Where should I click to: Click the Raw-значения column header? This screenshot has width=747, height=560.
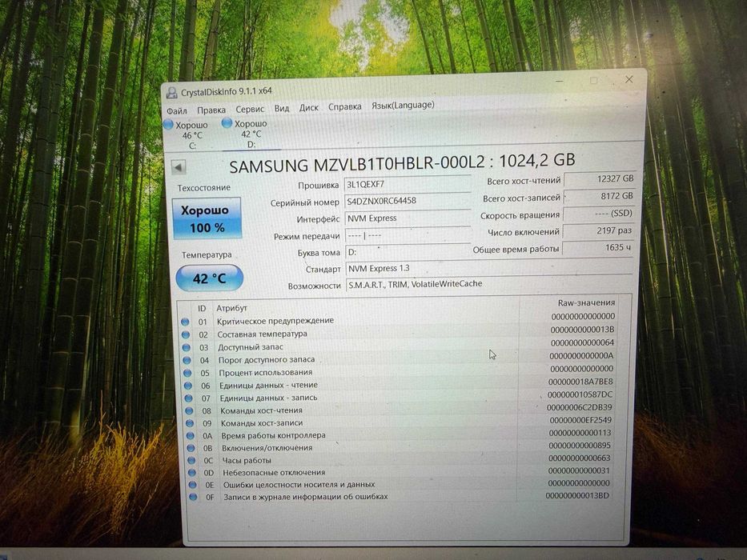(586, 303)
